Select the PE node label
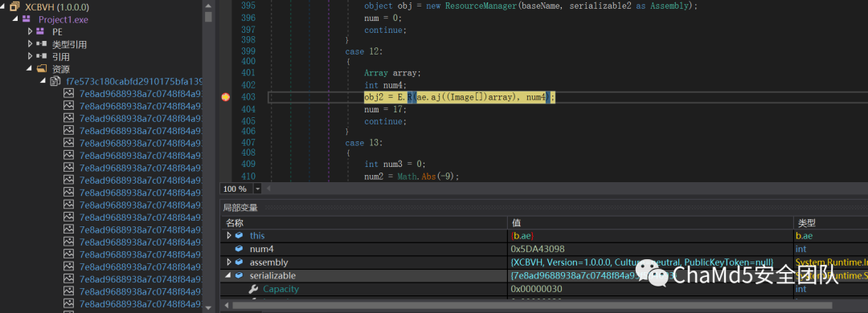Viewport: 868px width, 313px height. pyautogui.click(x=57, y=31)
